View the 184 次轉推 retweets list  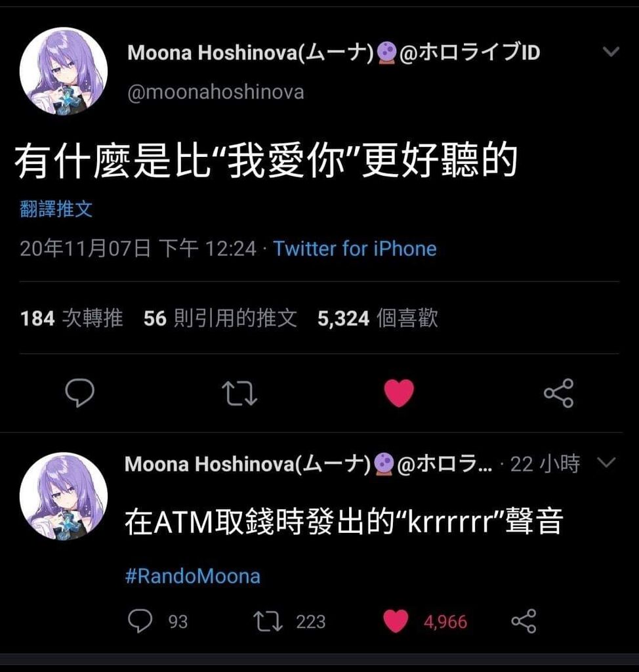pos(72,318)
